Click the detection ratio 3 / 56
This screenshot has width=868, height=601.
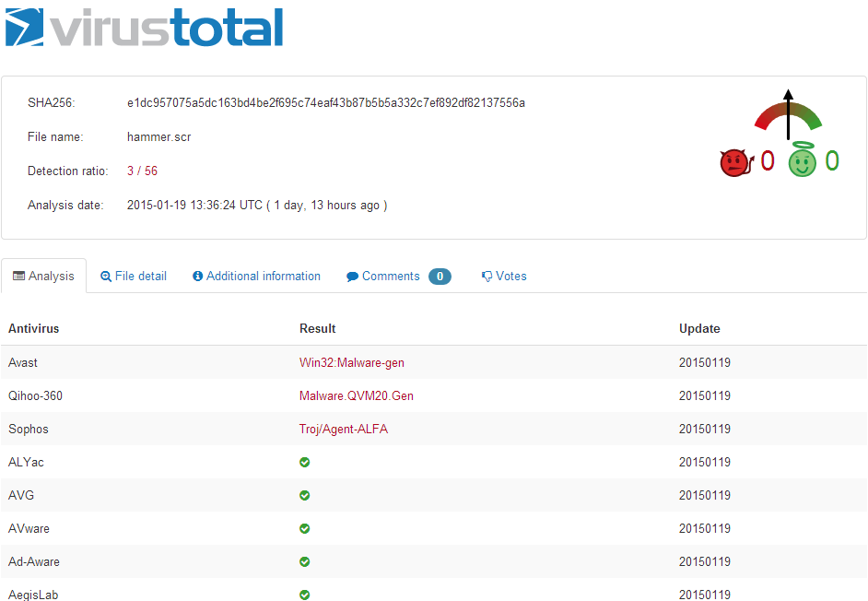coord(142,171)
